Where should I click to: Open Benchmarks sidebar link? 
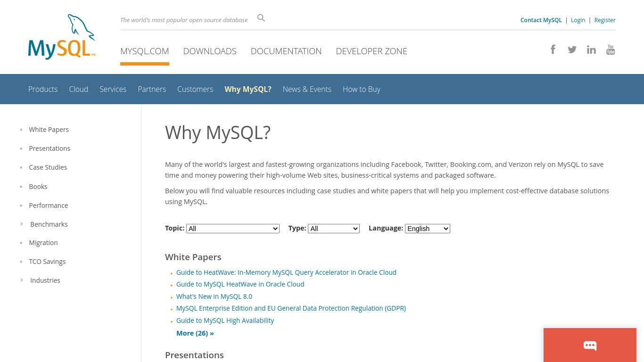pos(49,224)
